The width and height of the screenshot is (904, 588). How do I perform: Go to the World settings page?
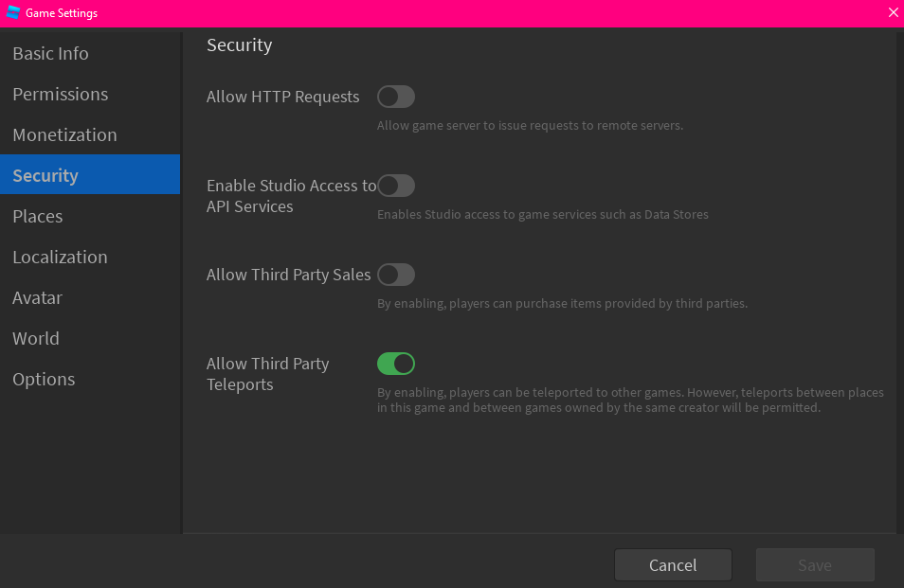coord(90,338)
